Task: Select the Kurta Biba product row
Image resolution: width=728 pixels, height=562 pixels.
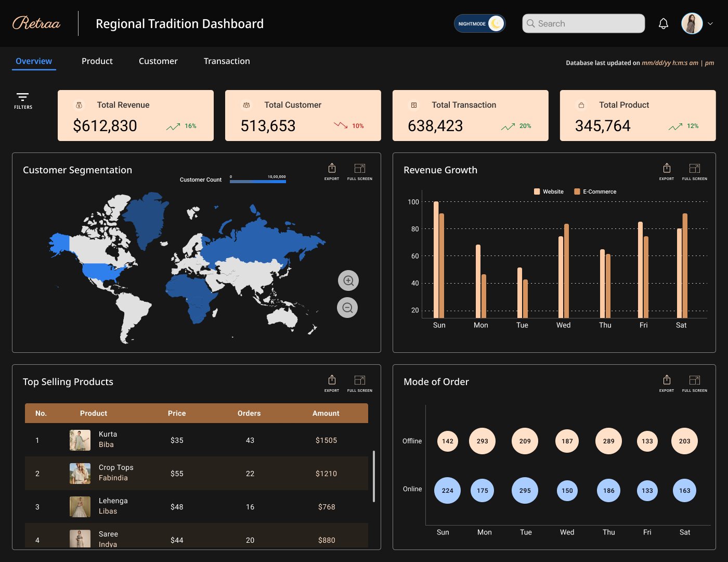Action: pos(197,440)
